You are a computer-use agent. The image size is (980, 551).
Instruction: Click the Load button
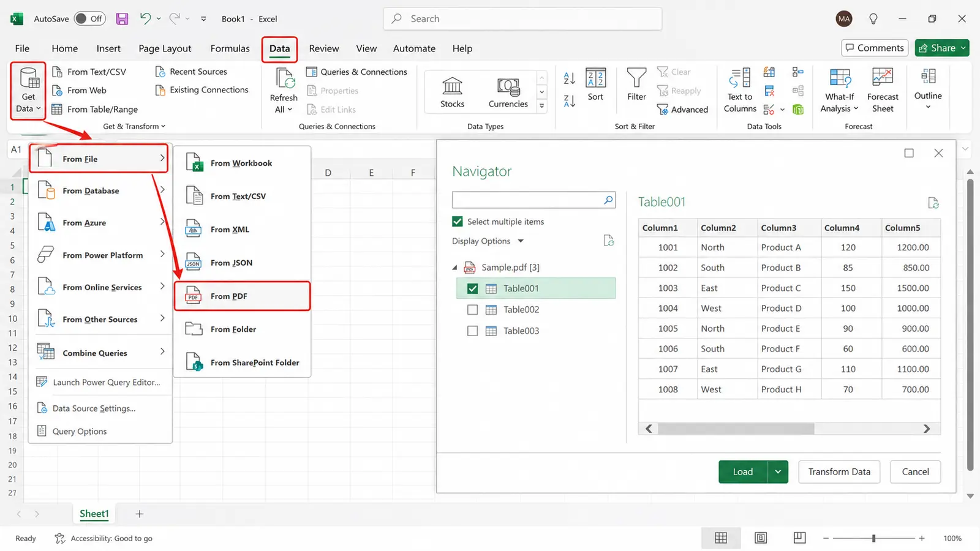coord(743,472)
